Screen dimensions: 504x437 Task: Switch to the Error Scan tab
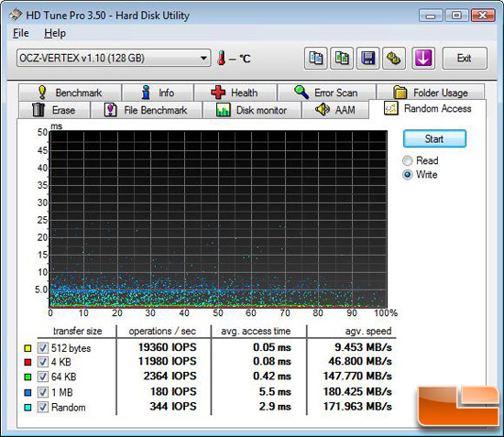click(326, 93)
